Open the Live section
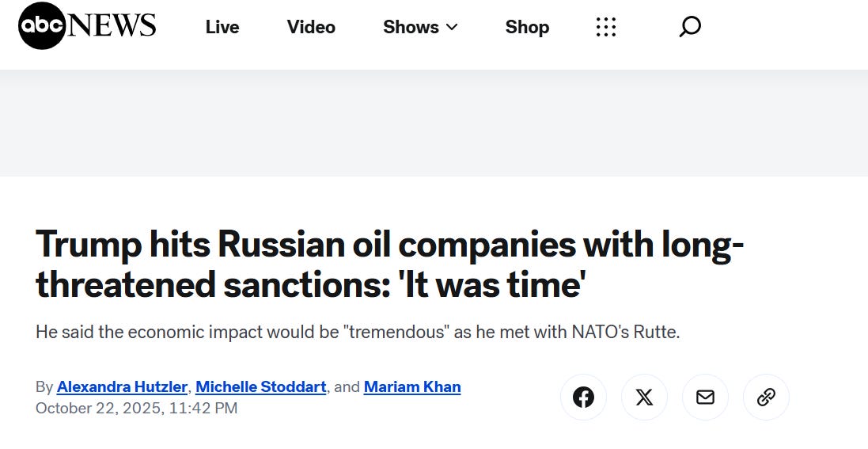868x449 pixels. click(222, 27)
